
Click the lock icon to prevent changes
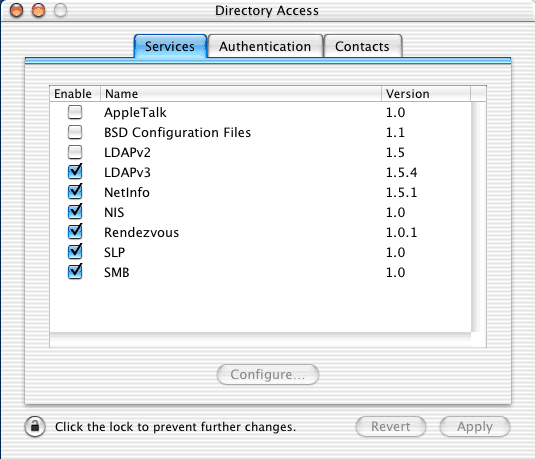pos(35,427)
